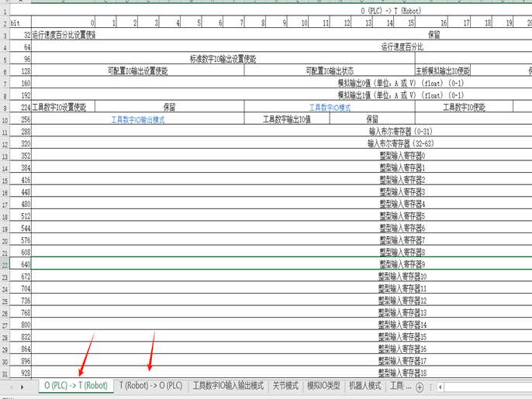Switch to the T (Robot) -> O (PLC) sheet
Viewport: 532px width, 399px height.
pyautogui.click(x=150, y=386)
